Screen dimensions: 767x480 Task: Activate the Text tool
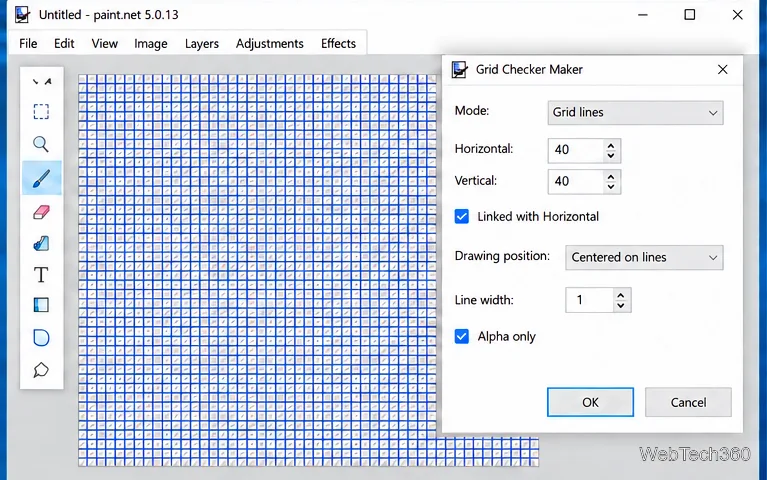41,275
